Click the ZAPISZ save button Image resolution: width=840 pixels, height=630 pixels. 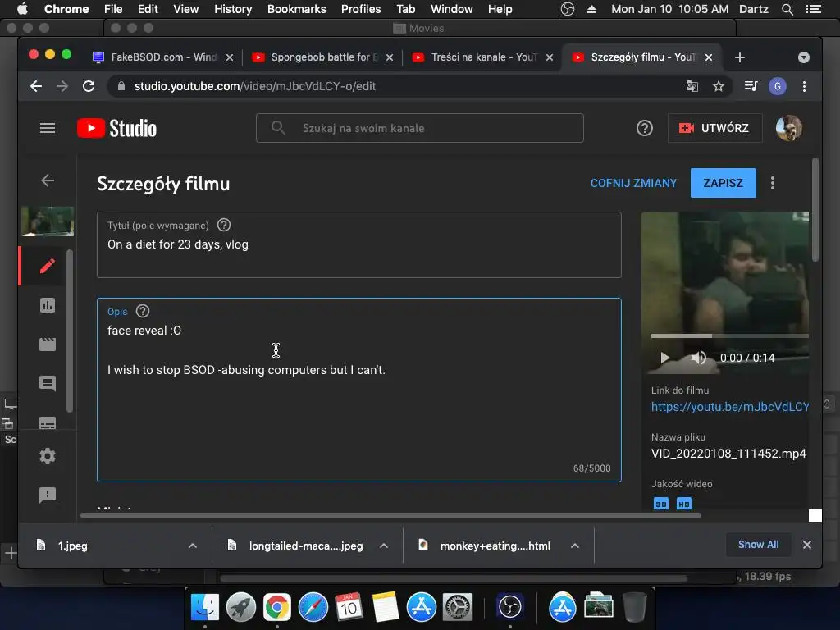pyautogui.click(x=724, y=183)
